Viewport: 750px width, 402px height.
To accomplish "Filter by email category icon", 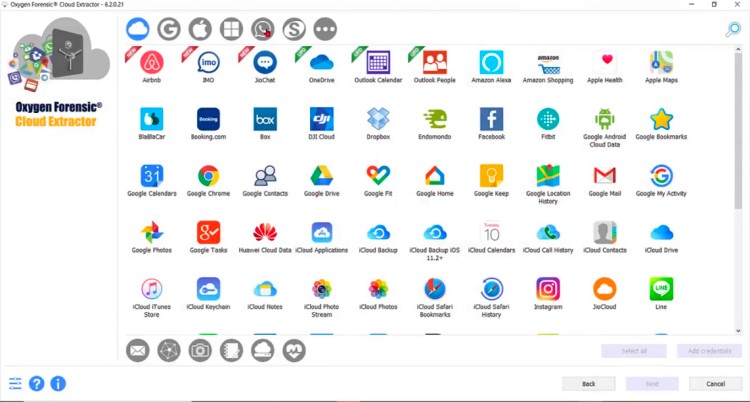I will (138, 350).
